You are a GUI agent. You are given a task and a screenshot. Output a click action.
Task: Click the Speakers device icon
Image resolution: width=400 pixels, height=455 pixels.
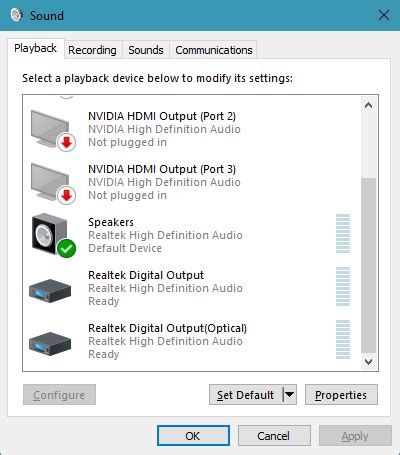(54, 236)
